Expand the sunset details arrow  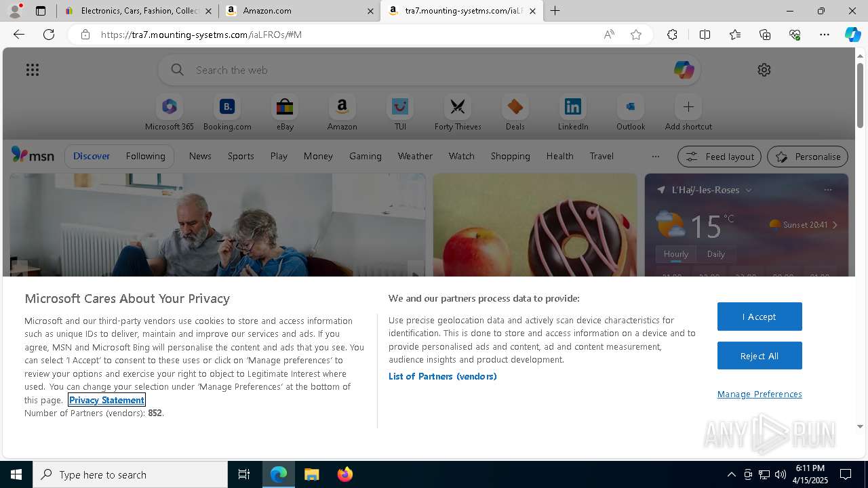[x=835, y=225]
